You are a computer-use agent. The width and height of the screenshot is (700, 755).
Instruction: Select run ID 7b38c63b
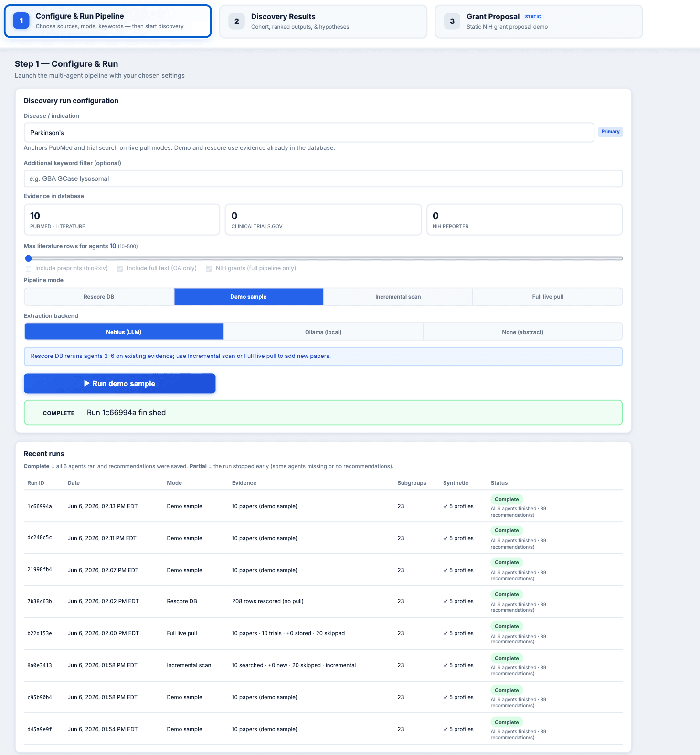40,602
